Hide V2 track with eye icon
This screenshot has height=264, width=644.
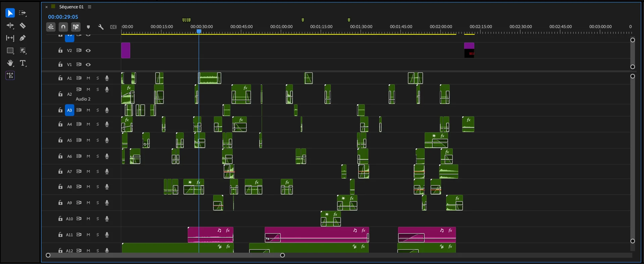click(88, 51)
